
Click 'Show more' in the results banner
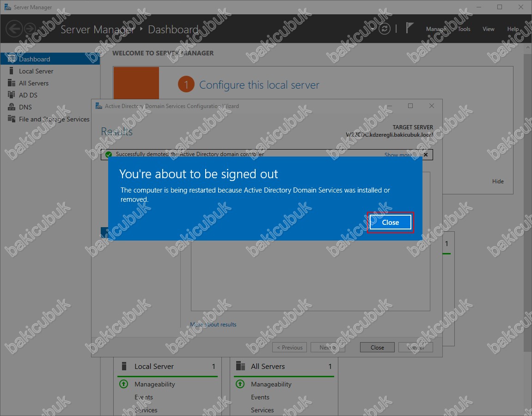pos(398,155)
